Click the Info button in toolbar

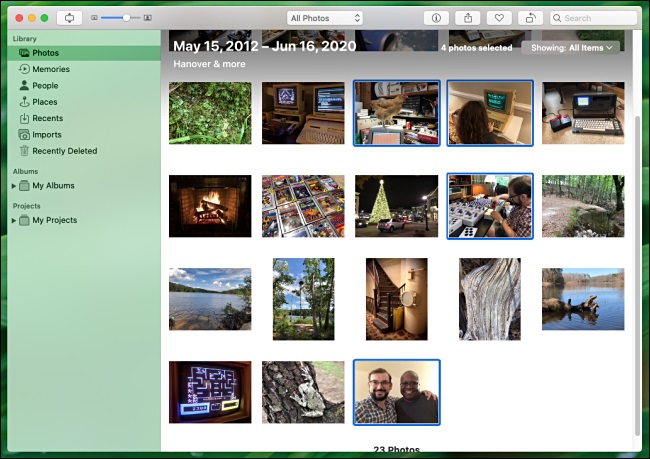(x=436, y=18)
